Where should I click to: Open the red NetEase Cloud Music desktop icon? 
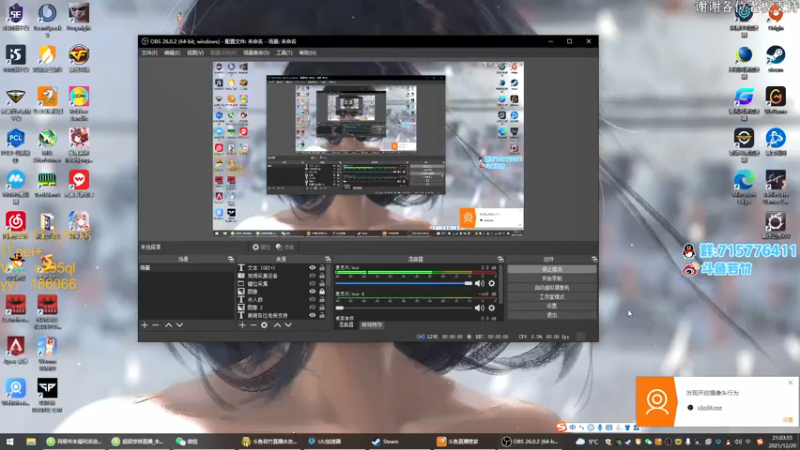(16, 226)
